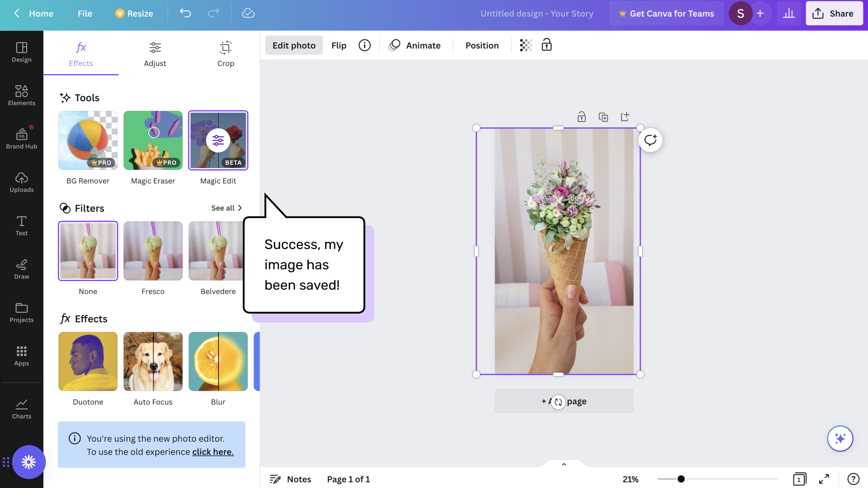Open Magic assistant sparkle button
Viewport: 868px width, 488px height.
point(840,438)
